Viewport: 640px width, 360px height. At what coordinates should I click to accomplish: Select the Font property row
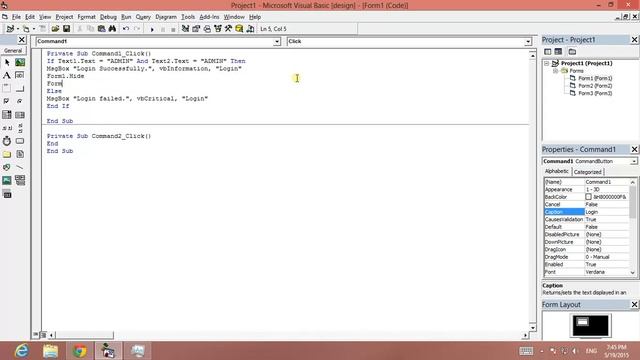pos(587,272)
